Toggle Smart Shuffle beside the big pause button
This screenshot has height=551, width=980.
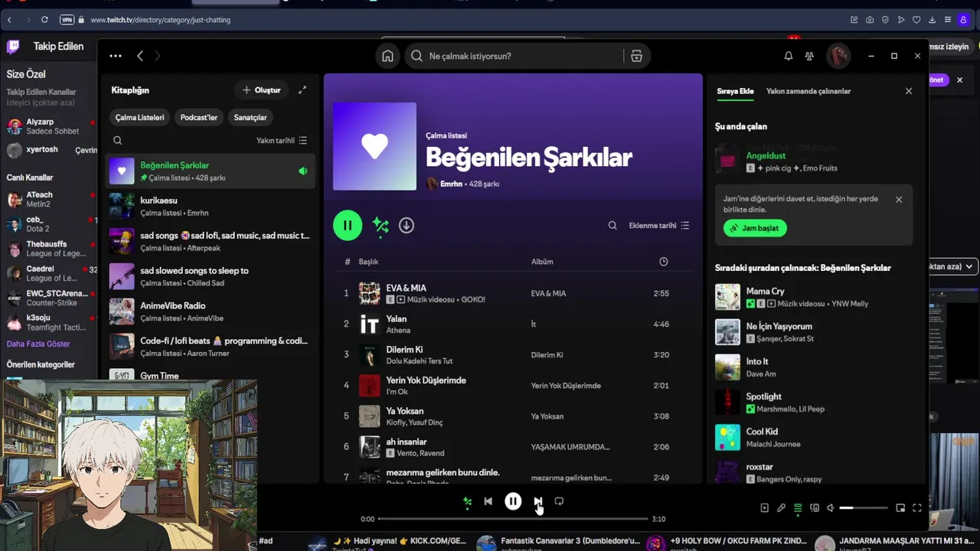click(381, 225)
